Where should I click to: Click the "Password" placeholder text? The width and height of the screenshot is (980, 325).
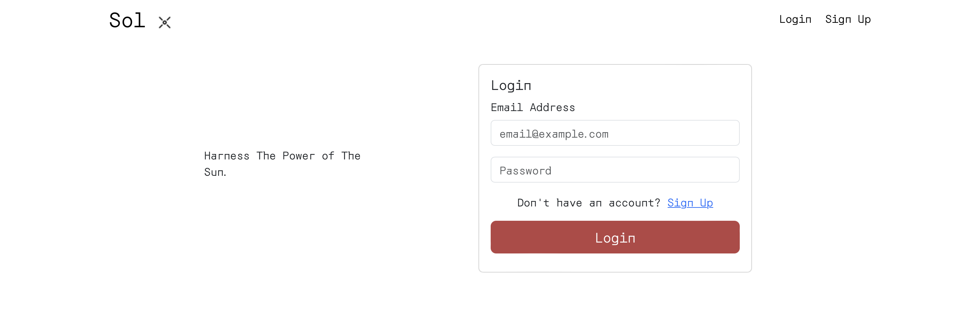pyautogui.click(x=525, y=171)
